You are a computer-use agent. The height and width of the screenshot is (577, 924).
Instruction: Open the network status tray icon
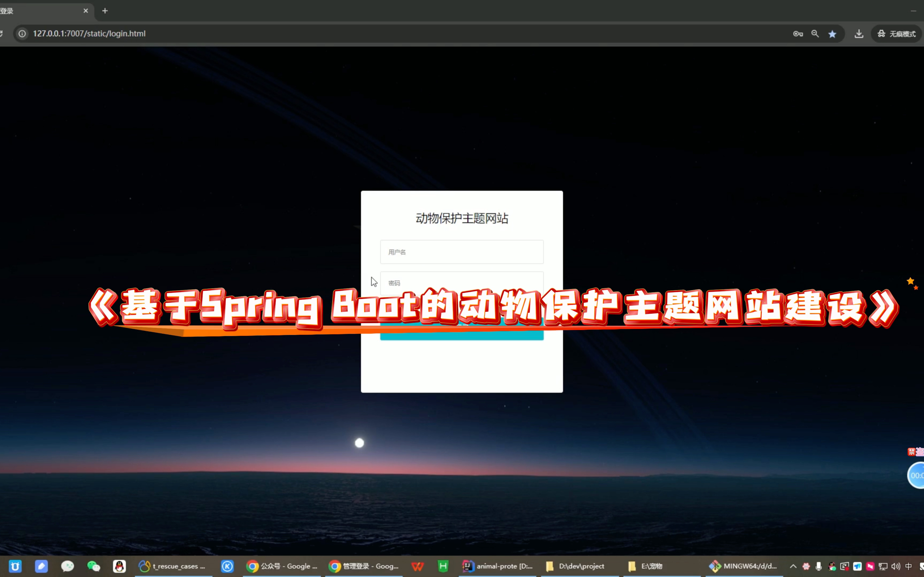[x=883, y=566]
